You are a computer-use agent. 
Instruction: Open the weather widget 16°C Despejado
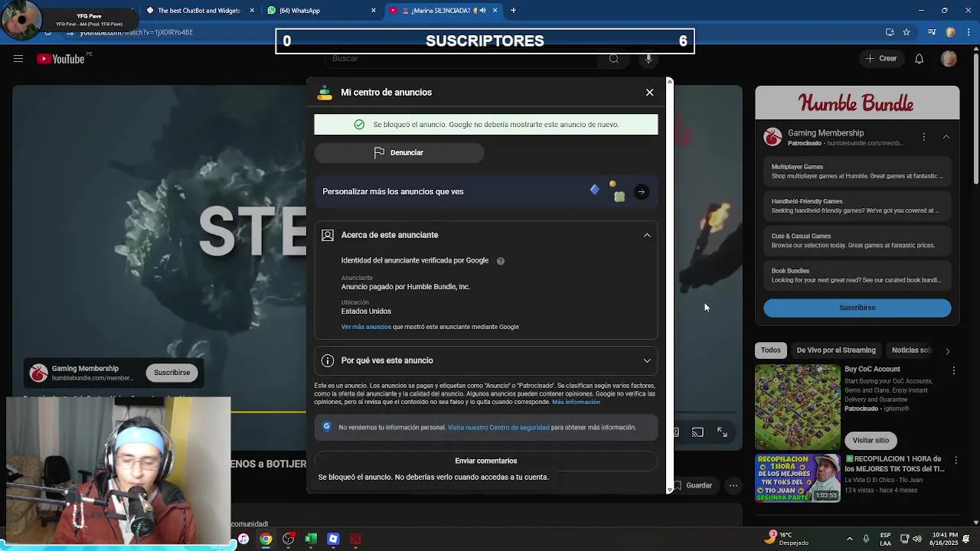(787, 539)
